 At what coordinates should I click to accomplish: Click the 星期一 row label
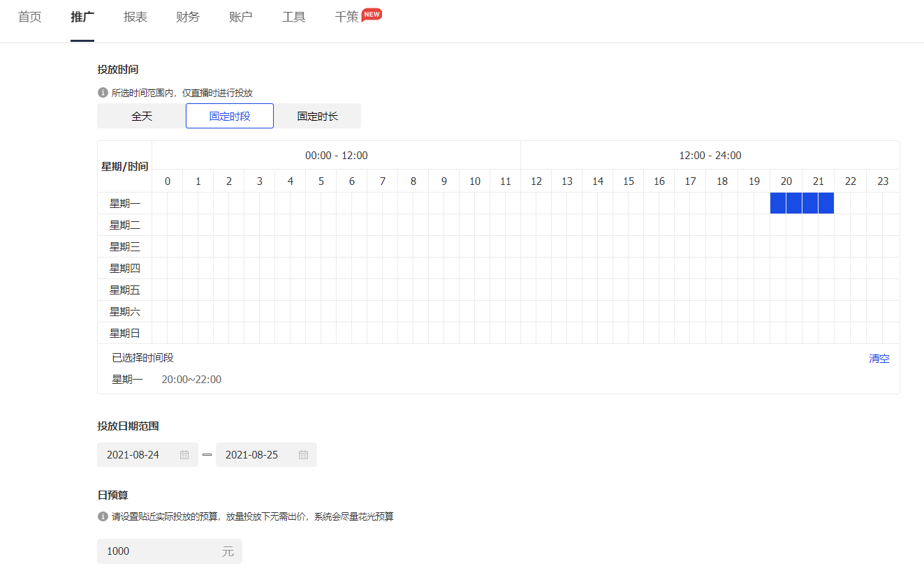point(125,204)
